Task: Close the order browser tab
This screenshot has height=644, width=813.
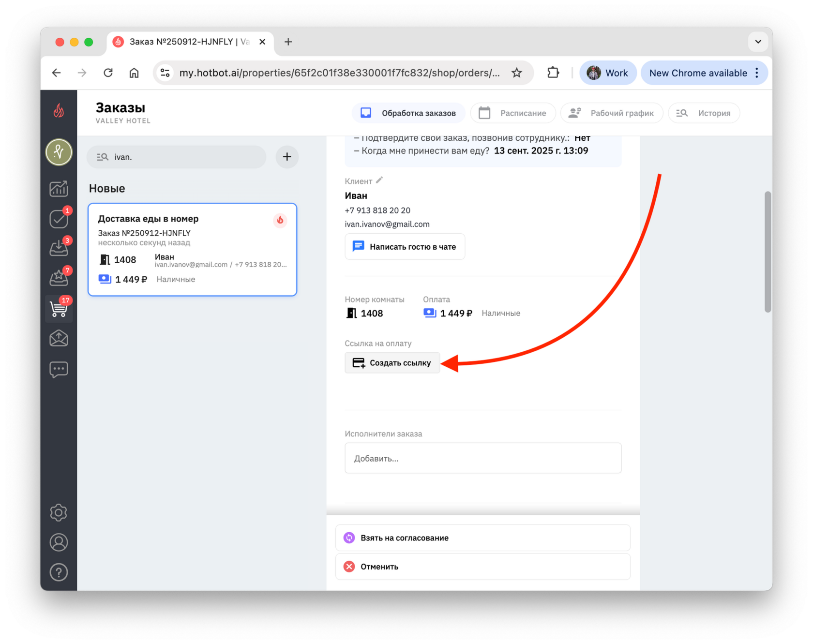Action: [x=262, y=42]
